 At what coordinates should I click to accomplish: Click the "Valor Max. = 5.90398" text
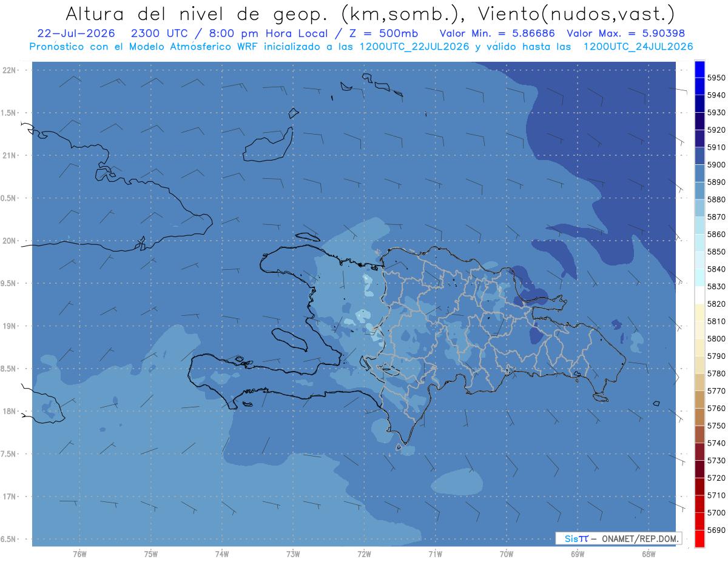coord(627,33)
